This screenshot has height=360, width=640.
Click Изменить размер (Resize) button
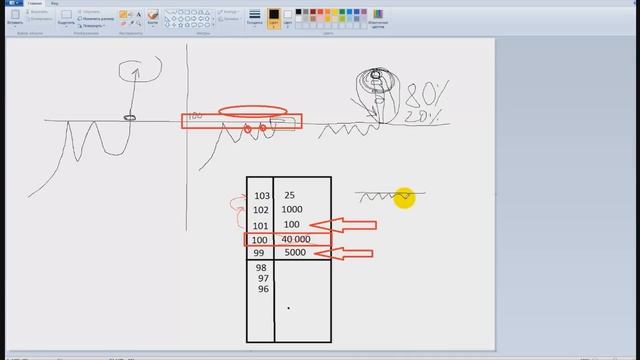pos(96,19)
